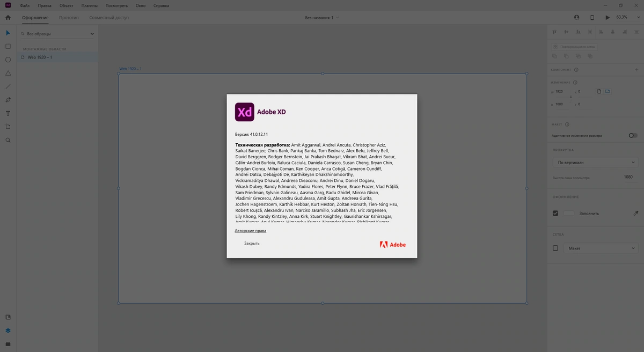Switch to the Прототип tab
The image size is (644, 352).
[69, 18]
